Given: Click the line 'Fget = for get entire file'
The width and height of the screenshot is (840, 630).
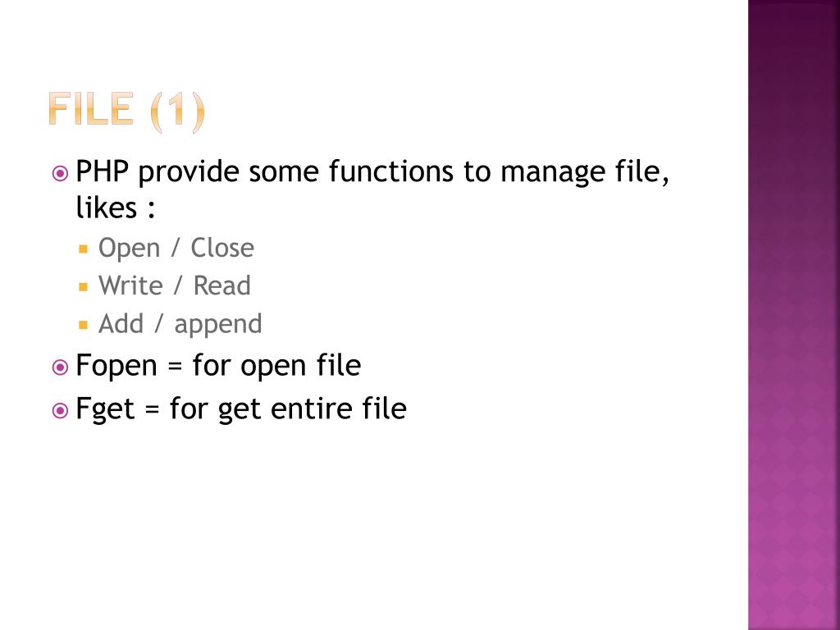Looking at the screenshot, I should coord(241,410).
